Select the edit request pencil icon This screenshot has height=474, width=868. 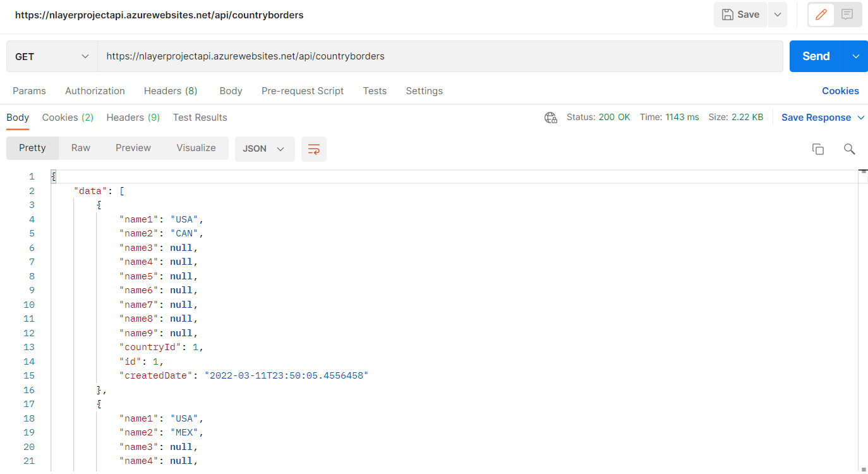pos(821,14)
